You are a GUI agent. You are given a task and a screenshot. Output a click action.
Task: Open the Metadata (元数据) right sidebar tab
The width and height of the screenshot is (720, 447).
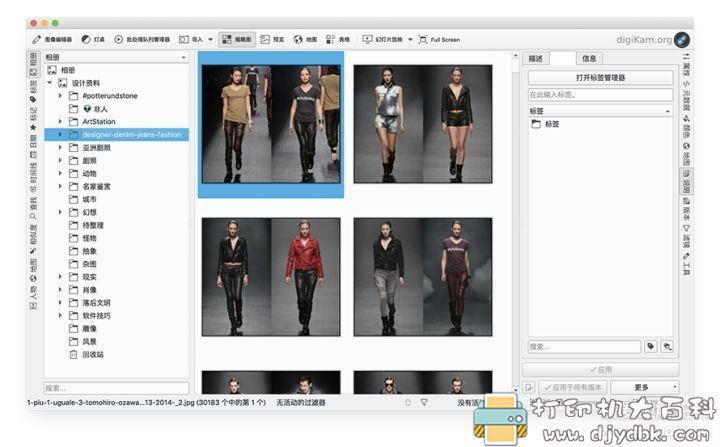pyautogui.click(x=686, y=96)
